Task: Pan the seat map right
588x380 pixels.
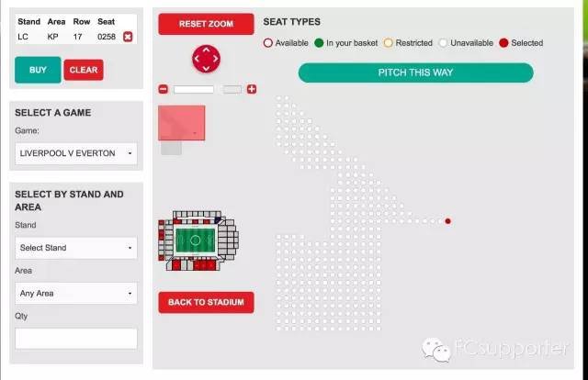Action: [216, 60]
